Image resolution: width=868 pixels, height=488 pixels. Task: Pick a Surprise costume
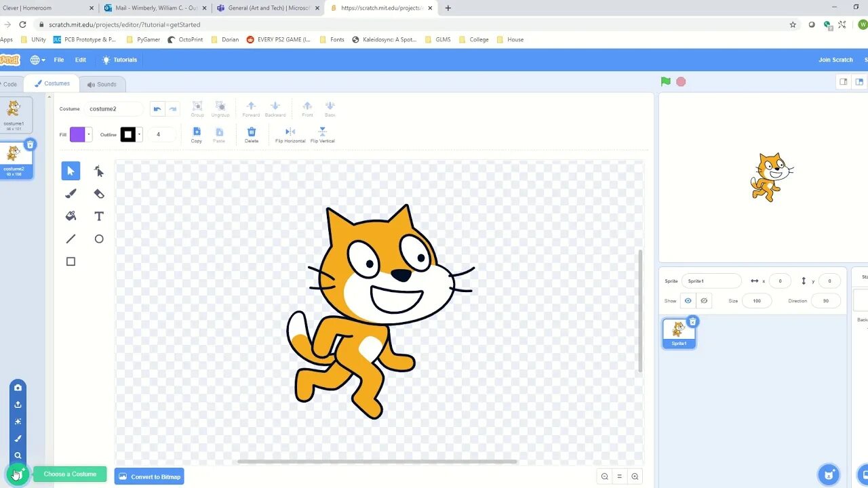tap(18, 422)
